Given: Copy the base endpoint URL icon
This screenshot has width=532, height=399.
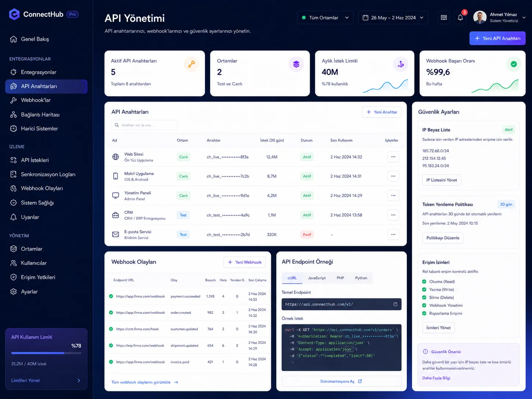Looking at the screenshot, I should 395,304.
